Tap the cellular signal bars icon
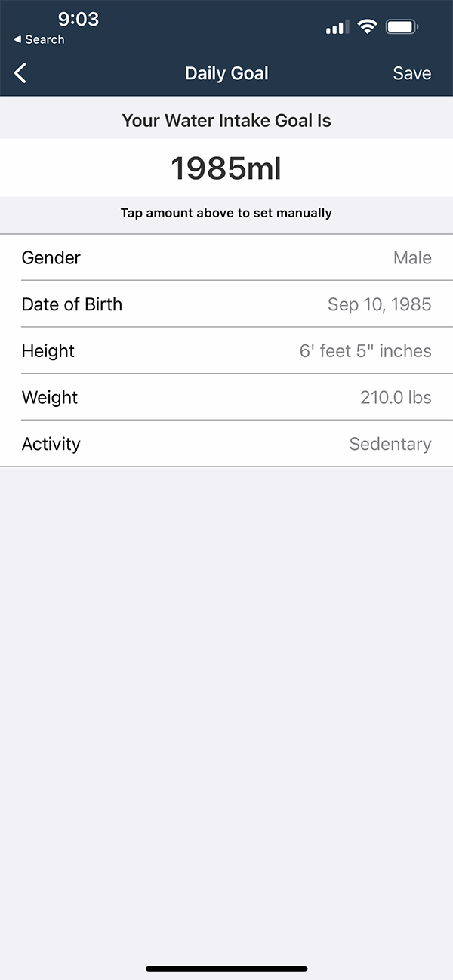Screen dimensions: 453x980 [x=337, y=29]
